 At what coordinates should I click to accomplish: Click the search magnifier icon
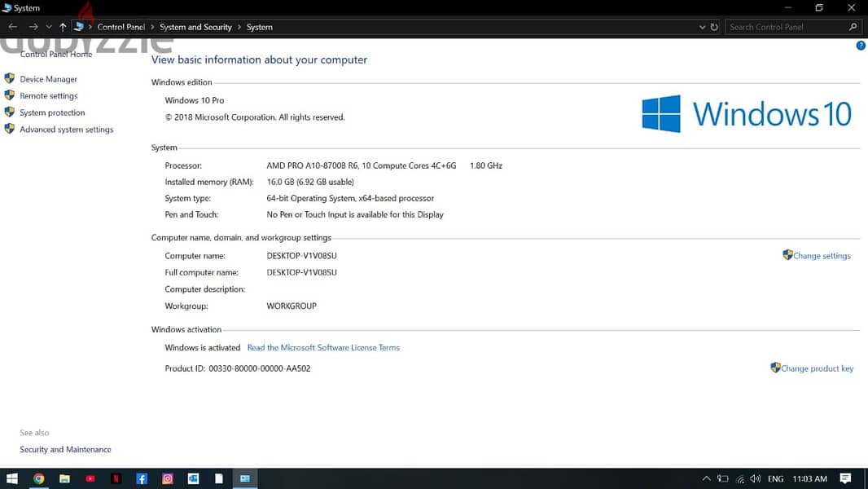[853, 27]
